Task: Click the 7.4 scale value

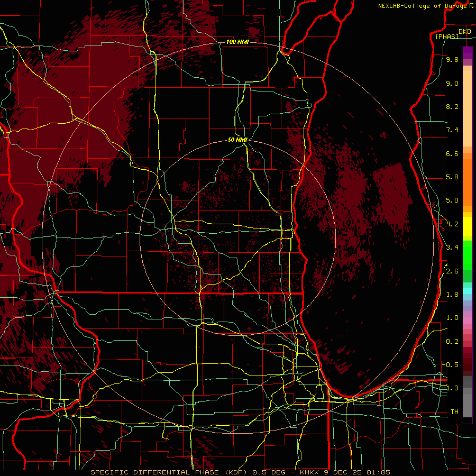Action: click(452, 130)
